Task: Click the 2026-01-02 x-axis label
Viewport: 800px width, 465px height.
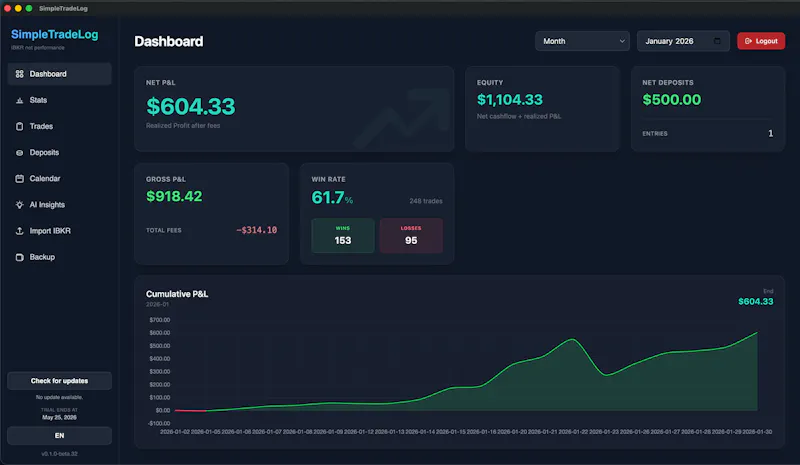Action: tap(174, 432)
